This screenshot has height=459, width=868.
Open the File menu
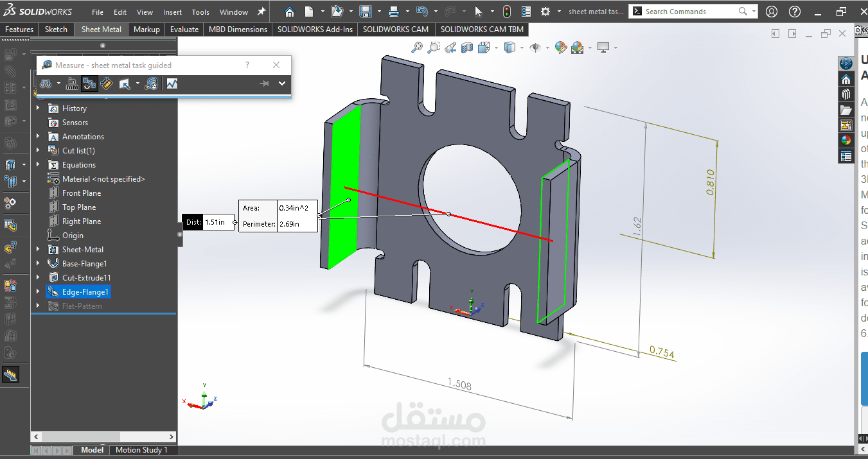[x=98, y=12]
